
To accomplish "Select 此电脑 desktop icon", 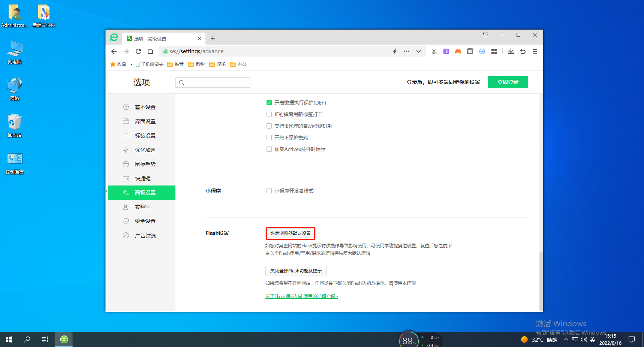I will coord(15,52).
